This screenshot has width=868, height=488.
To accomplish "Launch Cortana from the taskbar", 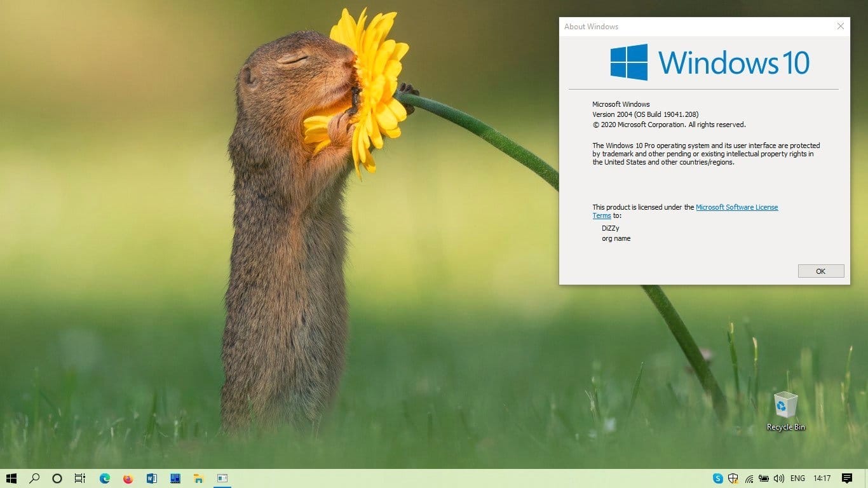I will click(57, 478).
